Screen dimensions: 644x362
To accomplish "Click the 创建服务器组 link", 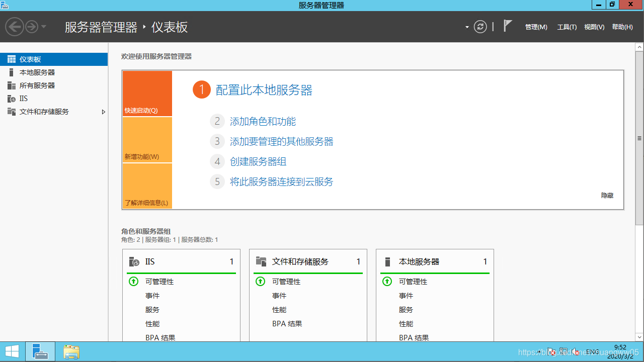I will tap(258, 161).
